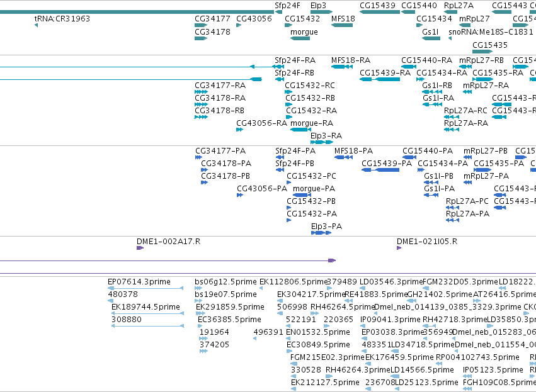Select the MFS18-RA transcript
Image resolution: width=536 pixels, height=392 pixels.
tap(342, 67)
